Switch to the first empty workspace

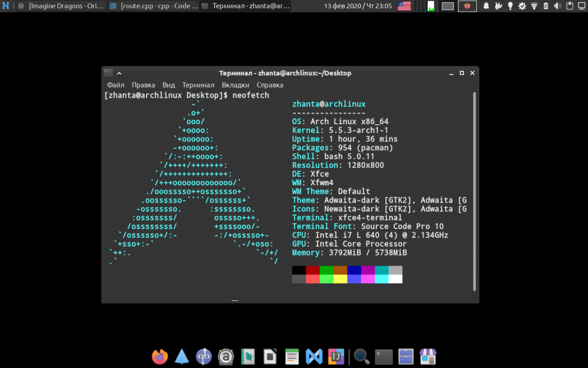(x=447, y=6)
